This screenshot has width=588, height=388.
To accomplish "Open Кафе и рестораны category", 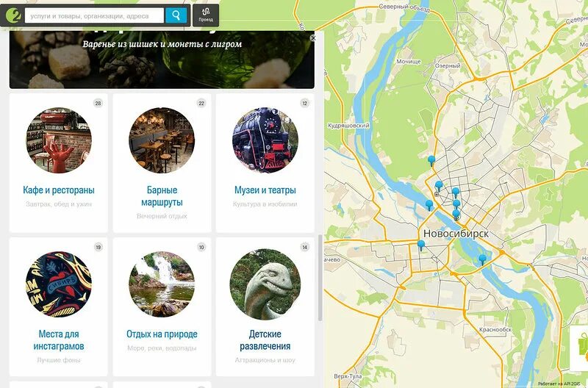I will pos(59,190).
